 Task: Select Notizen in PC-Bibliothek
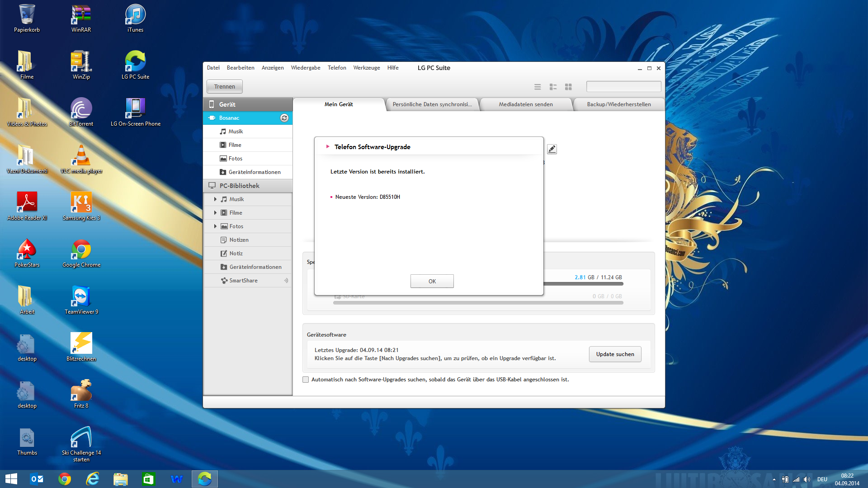pos(248,240)
